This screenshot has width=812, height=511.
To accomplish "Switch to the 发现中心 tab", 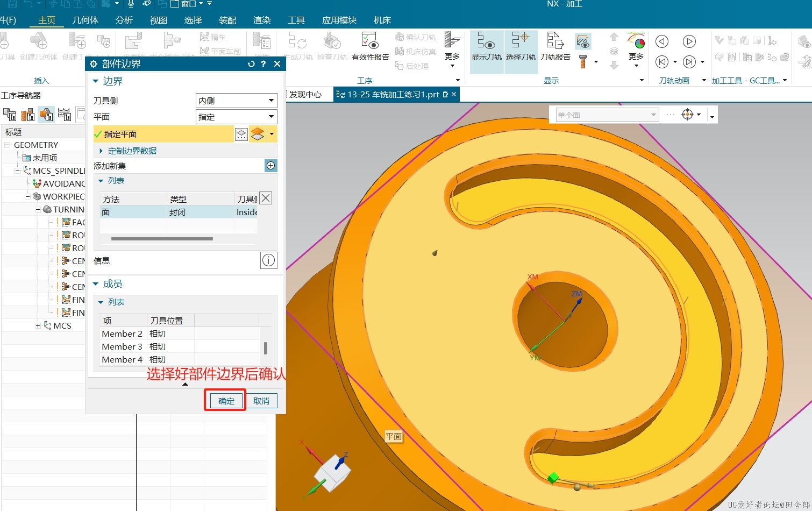I will click(x=305, y=95).
